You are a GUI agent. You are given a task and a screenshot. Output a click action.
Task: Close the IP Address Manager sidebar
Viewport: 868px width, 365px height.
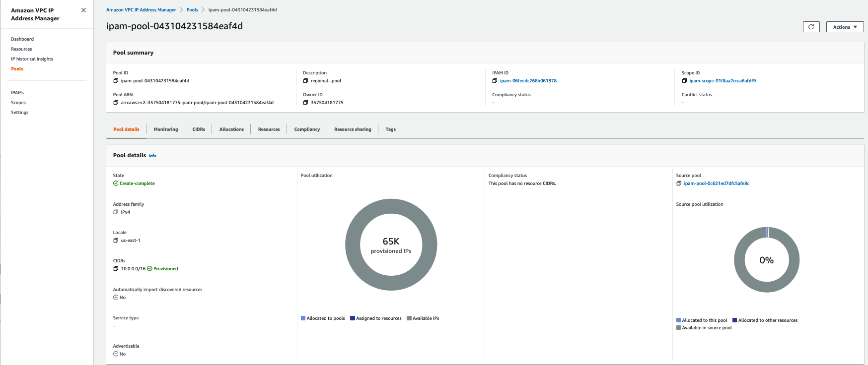pyautogui.click(x=83, y=10)
